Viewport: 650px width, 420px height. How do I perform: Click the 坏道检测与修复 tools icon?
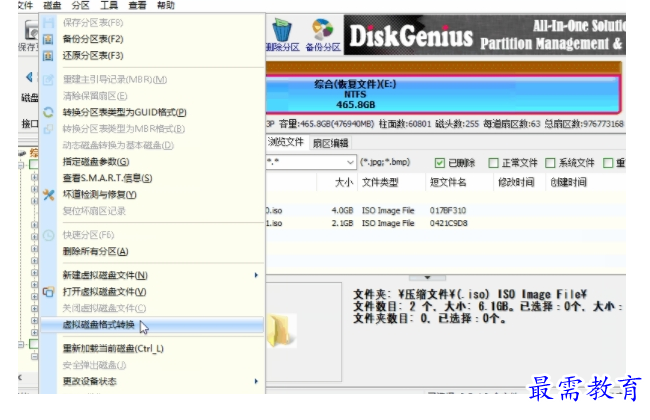(x=48, y=194)
